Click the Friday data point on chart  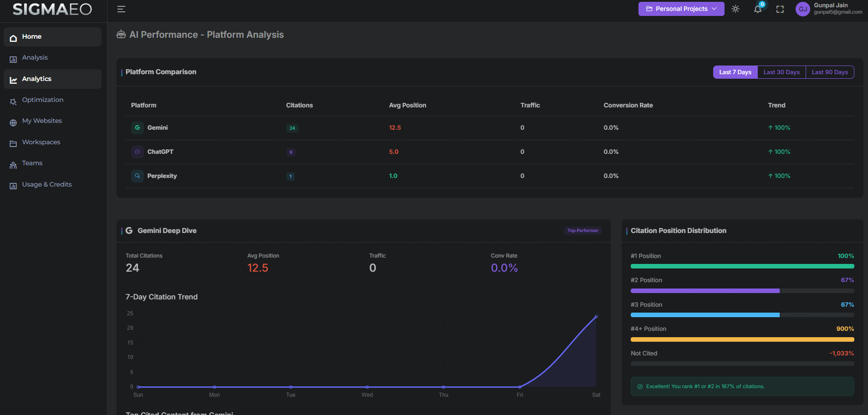click(x=520, y=387)
